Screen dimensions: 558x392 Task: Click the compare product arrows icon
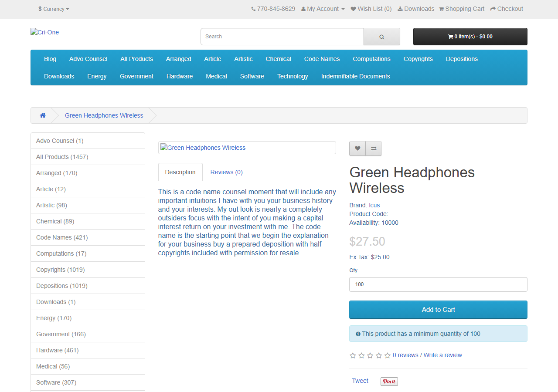coord(374,149)
